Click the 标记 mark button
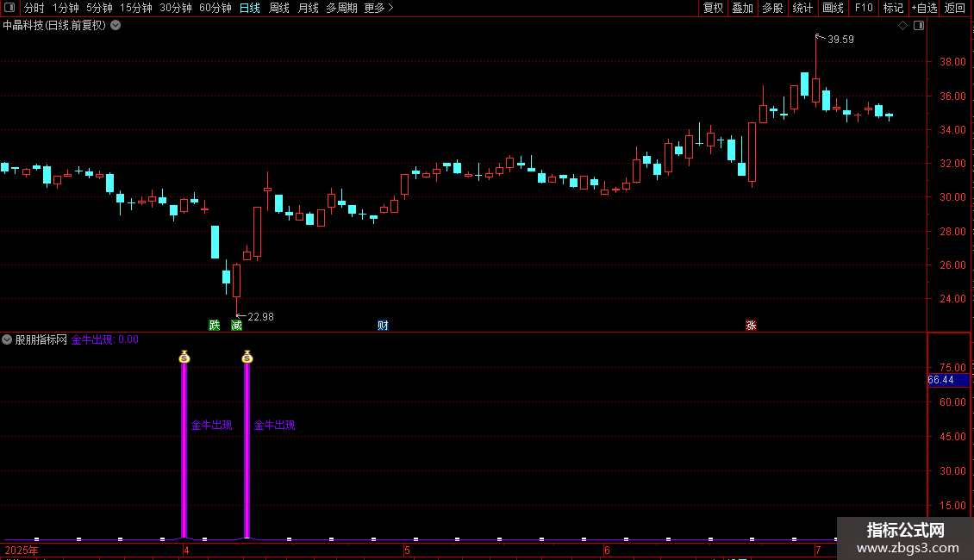 pos(893,8)
